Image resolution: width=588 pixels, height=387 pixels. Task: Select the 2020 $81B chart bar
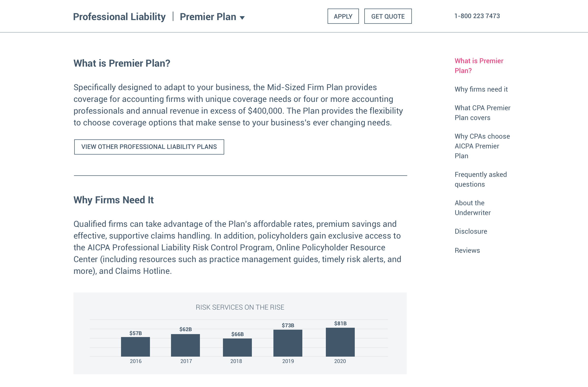pos(340,342)
